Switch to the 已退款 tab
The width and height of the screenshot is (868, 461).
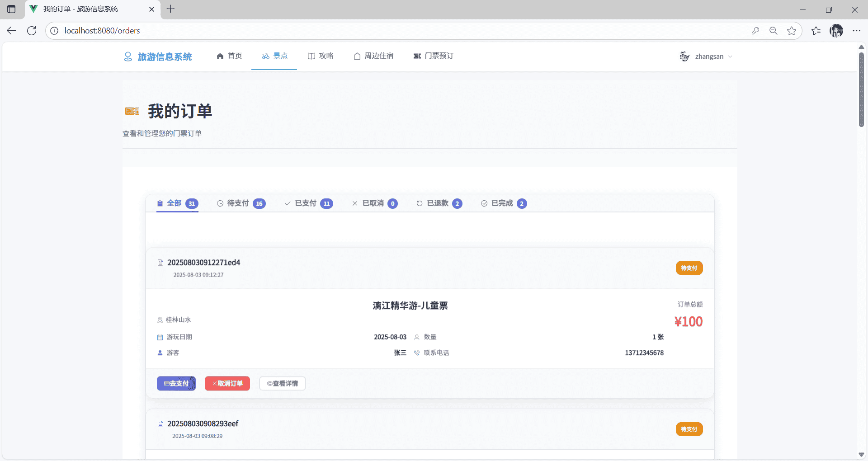point(439,203)
